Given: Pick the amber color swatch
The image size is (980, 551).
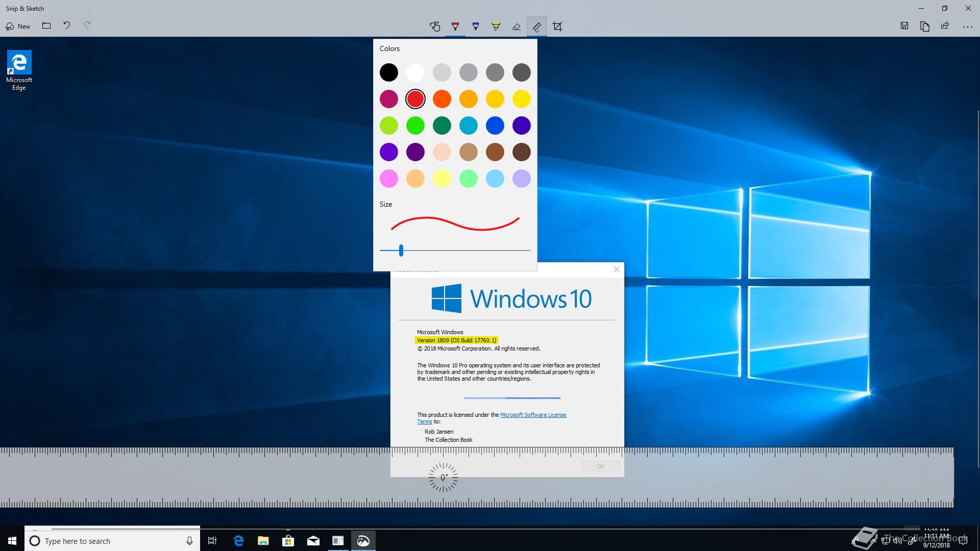Looking at the screenshot, I should [469, 99].
